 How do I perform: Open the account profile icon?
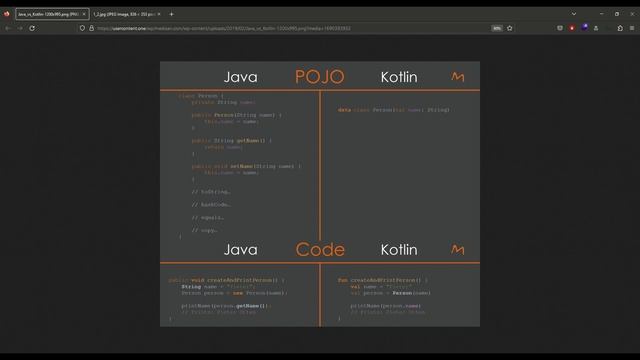coord(596,28)
